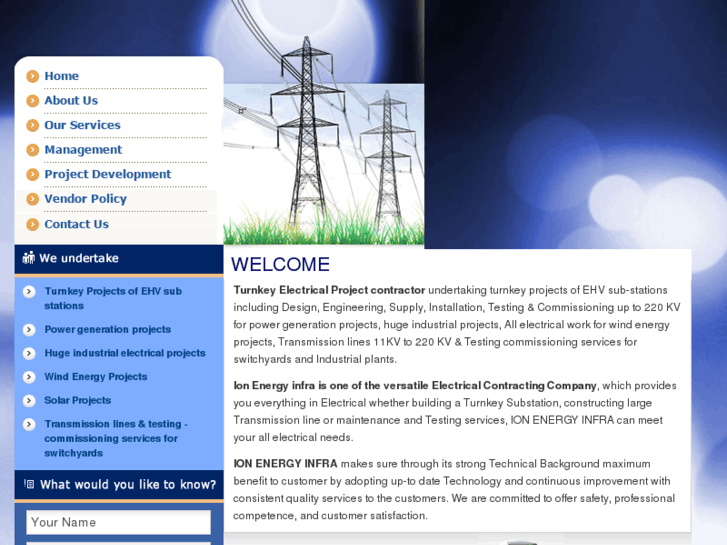The image size is (727, 545).
Task: Select the Management menu item
Action: (83, 150)
